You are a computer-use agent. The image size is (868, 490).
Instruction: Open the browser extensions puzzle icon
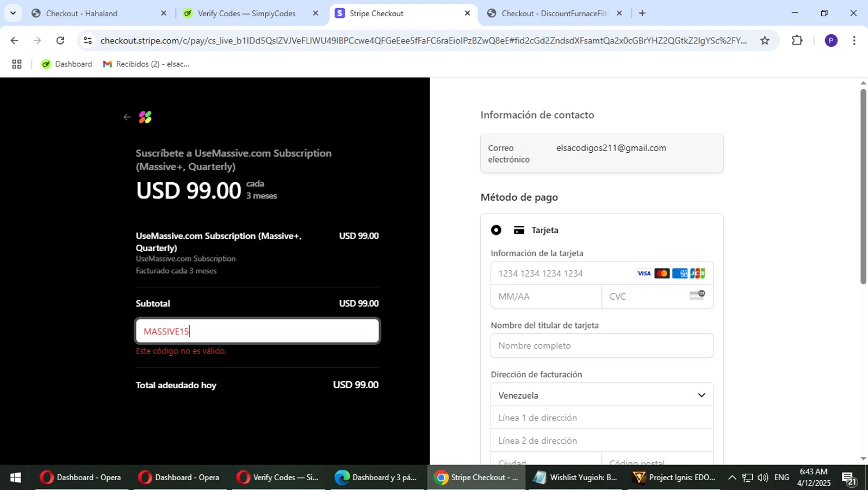click(797, 40)
